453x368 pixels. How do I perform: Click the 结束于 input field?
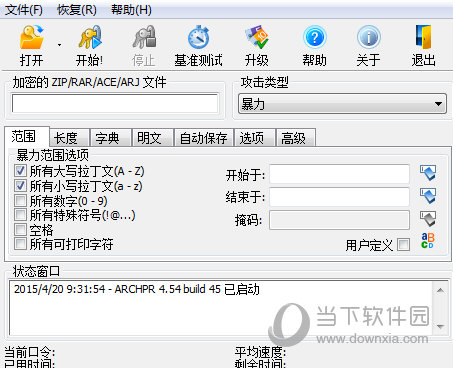pos(339,197)
